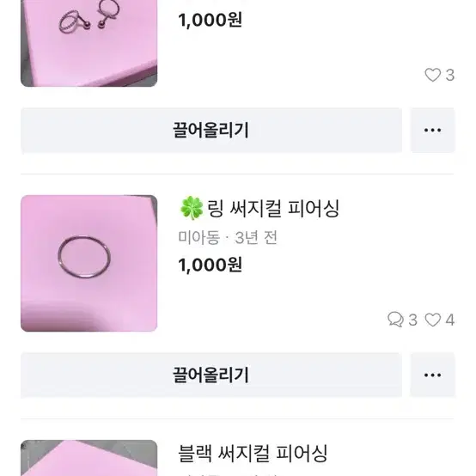Tap the clover emoji in the listing title
The height and width of the screenshot is (476, 476).
point(192,208)
